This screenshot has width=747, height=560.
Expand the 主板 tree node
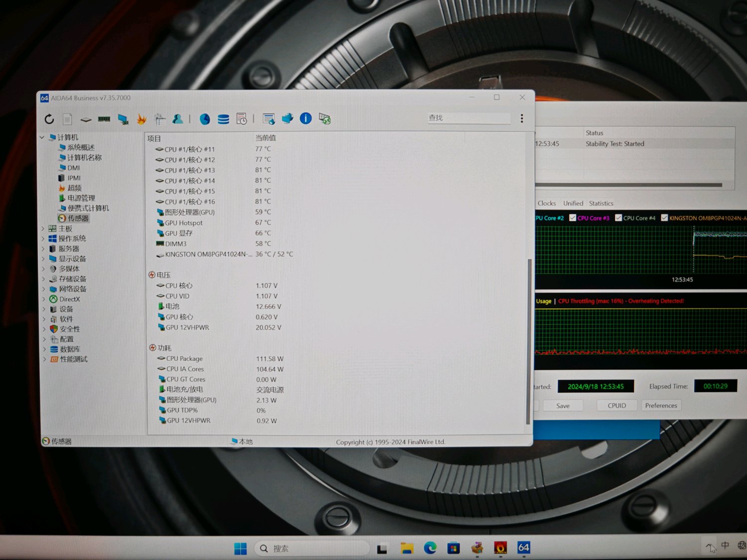point(43,228)
